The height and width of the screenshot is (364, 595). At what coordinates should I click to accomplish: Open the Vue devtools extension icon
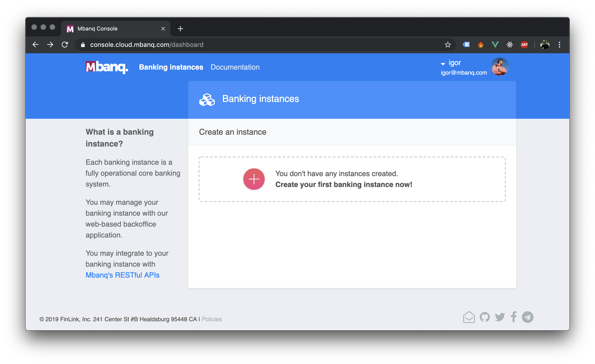click(495, 45)
